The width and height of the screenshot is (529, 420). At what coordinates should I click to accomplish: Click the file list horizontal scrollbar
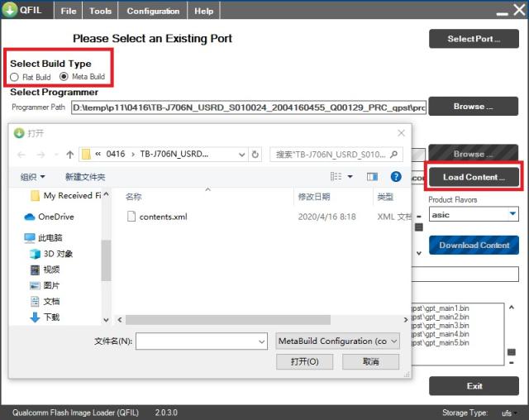coord(228,320)
